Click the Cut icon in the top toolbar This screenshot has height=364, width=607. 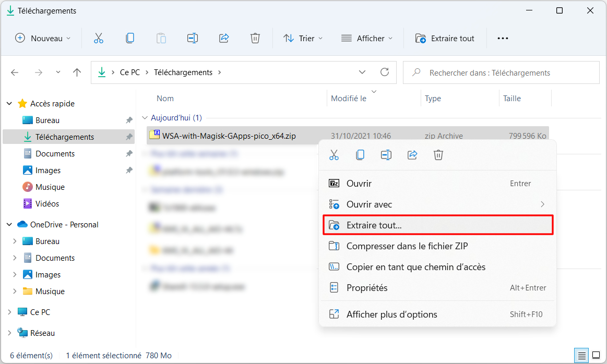tap(99, 38)
